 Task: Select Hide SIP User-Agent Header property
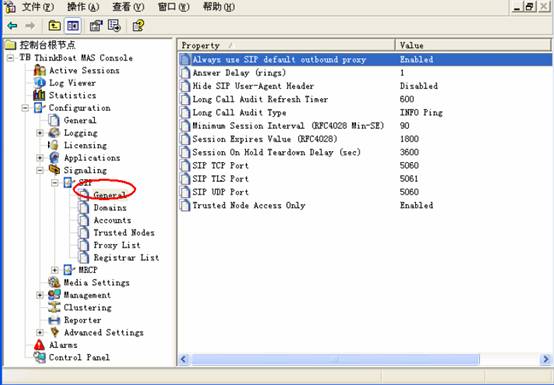(x=365, y=86)
